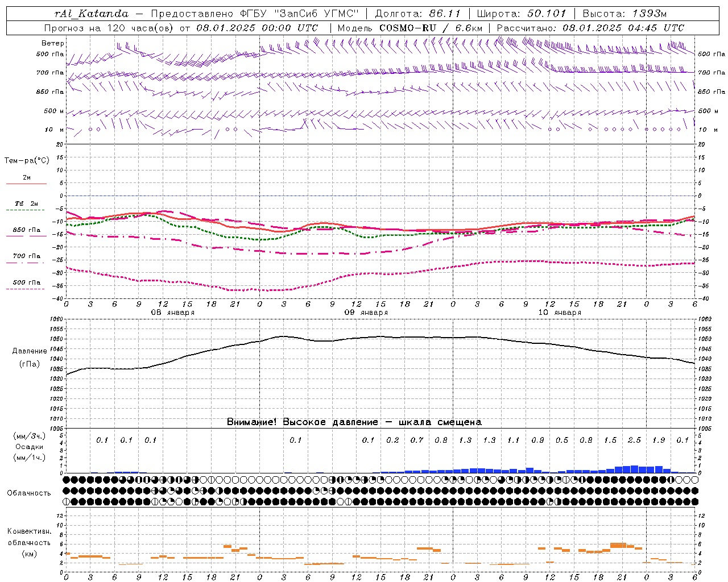Click the 0.2 precipitation value
The image size is (728, 582).
(392, 440)
